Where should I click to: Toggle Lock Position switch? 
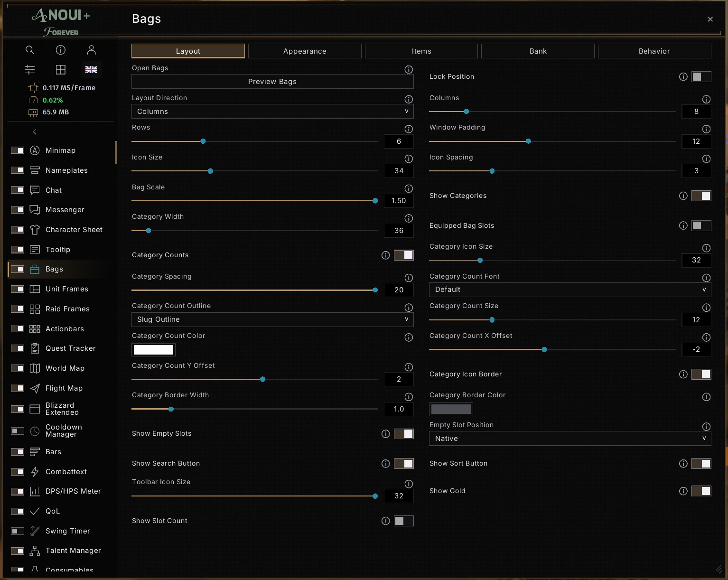pos(701,77)
